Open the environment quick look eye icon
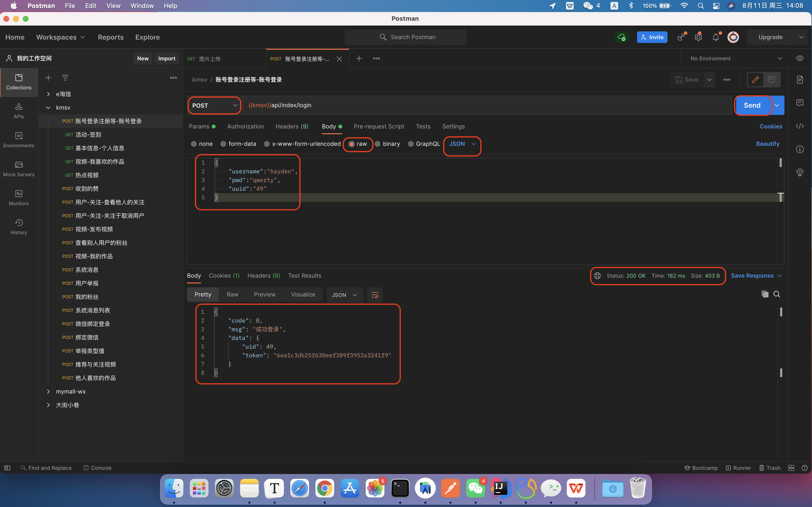The height and width of the screenshot is (507, 812). [x=800, y=58]
